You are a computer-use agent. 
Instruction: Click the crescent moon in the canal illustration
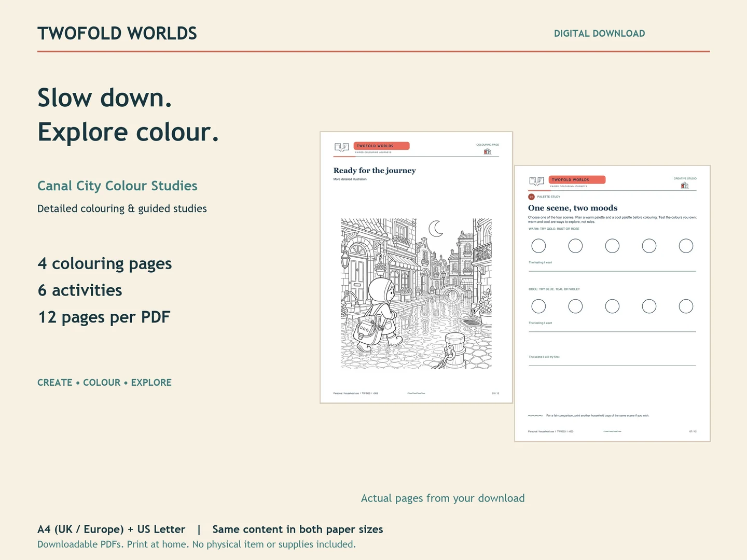436,228
